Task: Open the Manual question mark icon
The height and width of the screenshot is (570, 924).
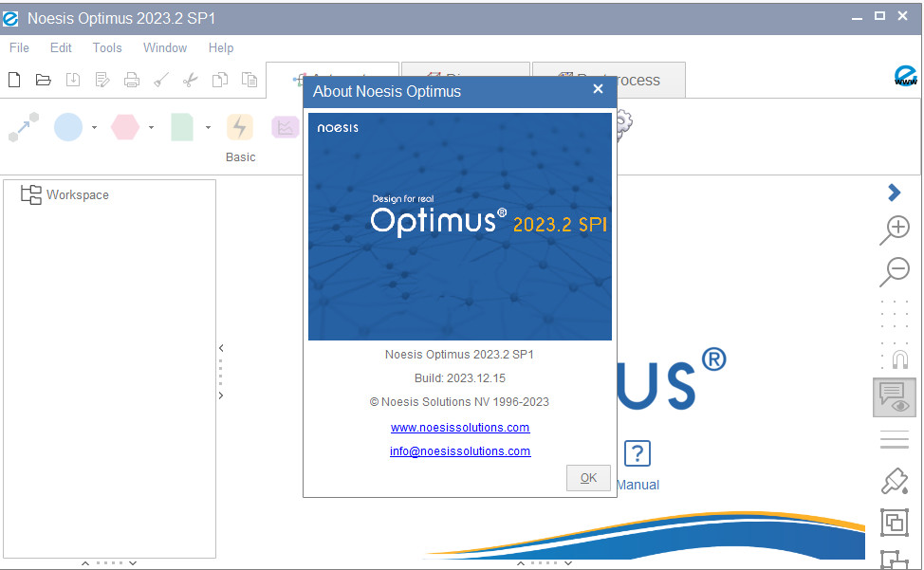Action: coord(637,453)
